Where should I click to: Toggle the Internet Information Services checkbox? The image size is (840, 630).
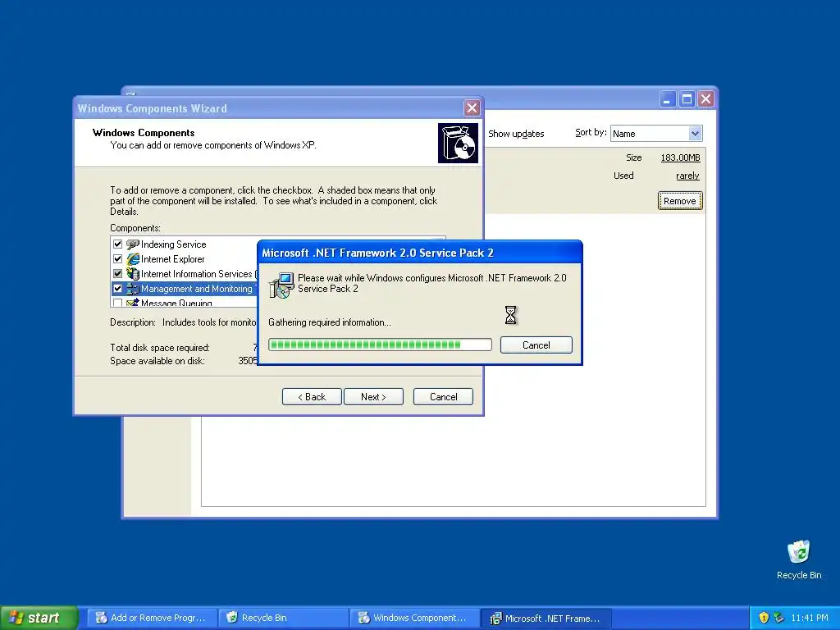(118, 274)
